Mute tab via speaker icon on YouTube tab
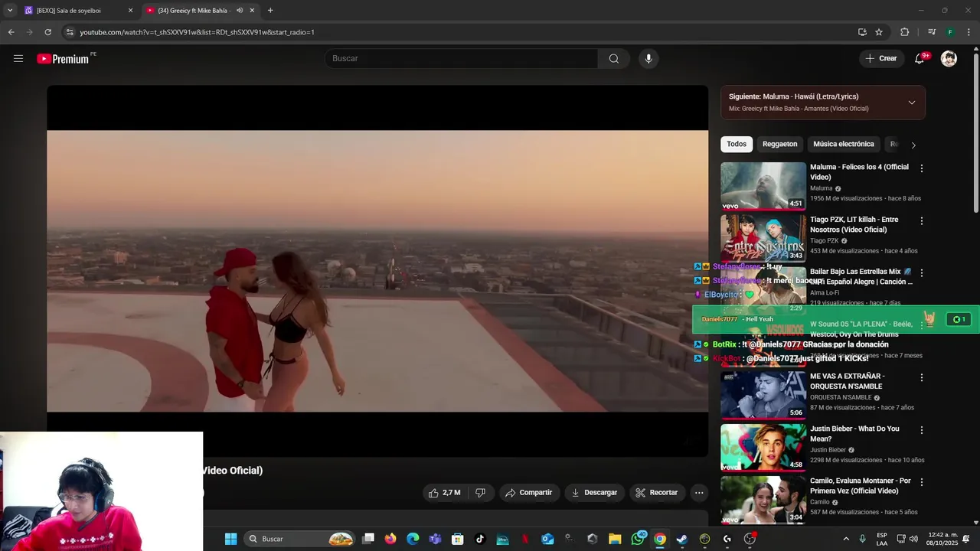 (x=240, y=11)
